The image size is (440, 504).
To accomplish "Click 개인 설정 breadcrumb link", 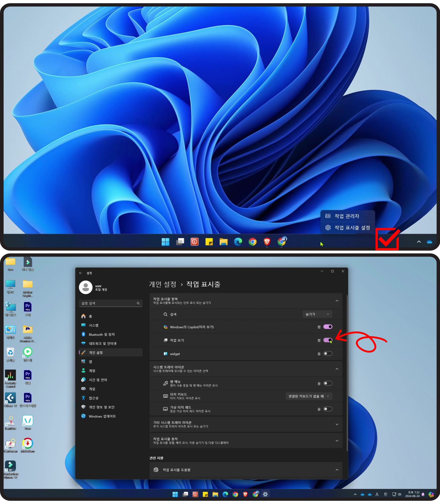I will (162, 284).
